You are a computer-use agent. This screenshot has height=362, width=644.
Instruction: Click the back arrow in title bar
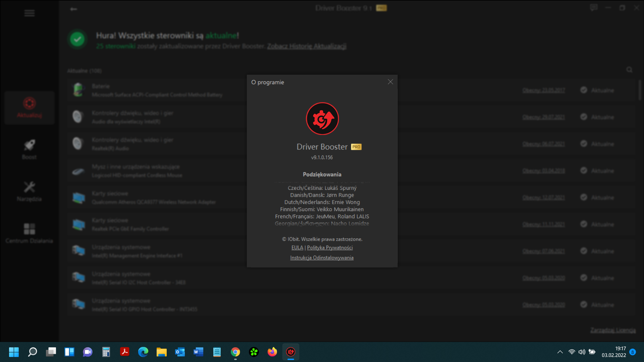point(73,9)
